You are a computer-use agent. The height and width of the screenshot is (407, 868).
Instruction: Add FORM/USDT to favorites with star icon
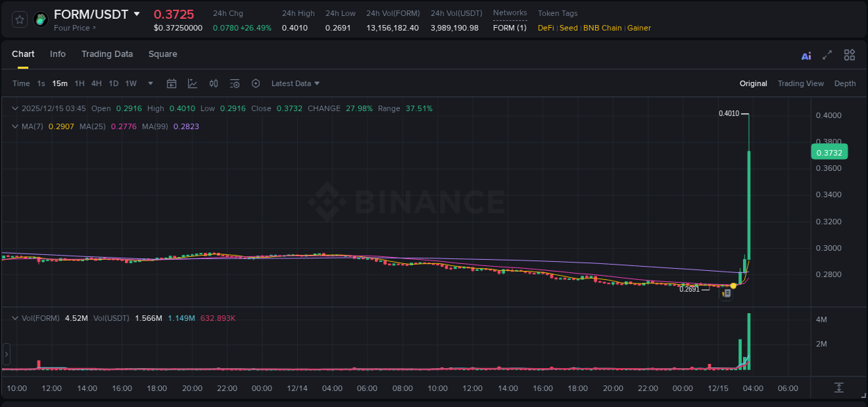[x=20, y=19]
